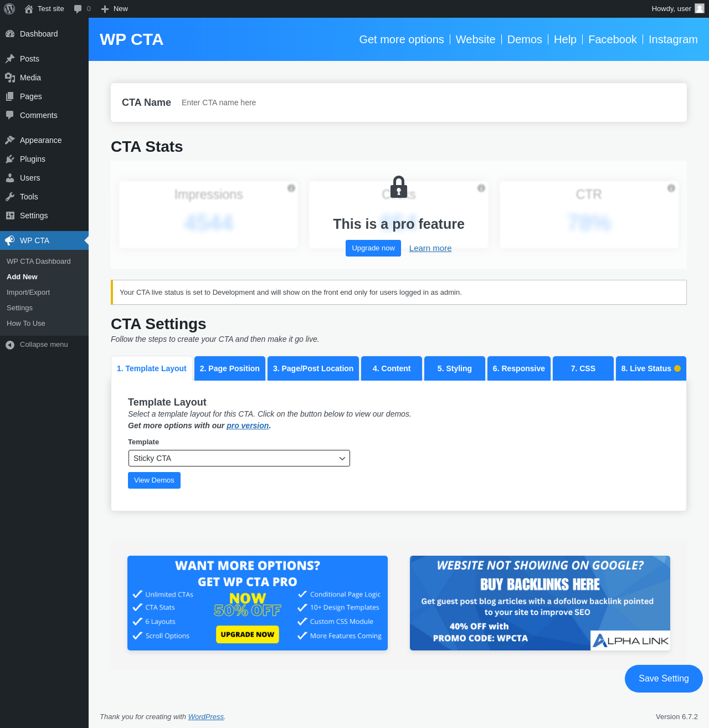709x728 pixels.
Task: Open the Demos header link
Action: click(525, 39)
